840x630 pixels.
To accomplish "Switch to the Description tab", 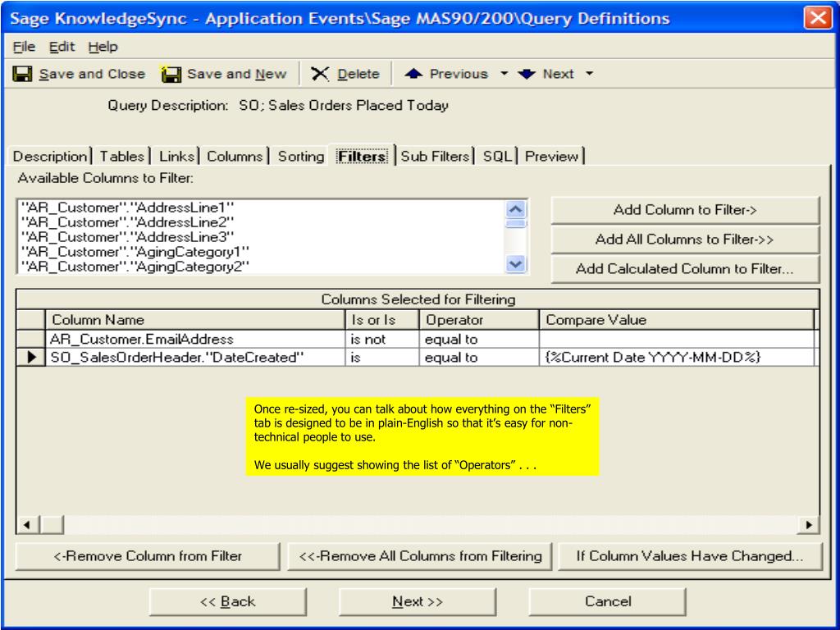I will (50, 157).
